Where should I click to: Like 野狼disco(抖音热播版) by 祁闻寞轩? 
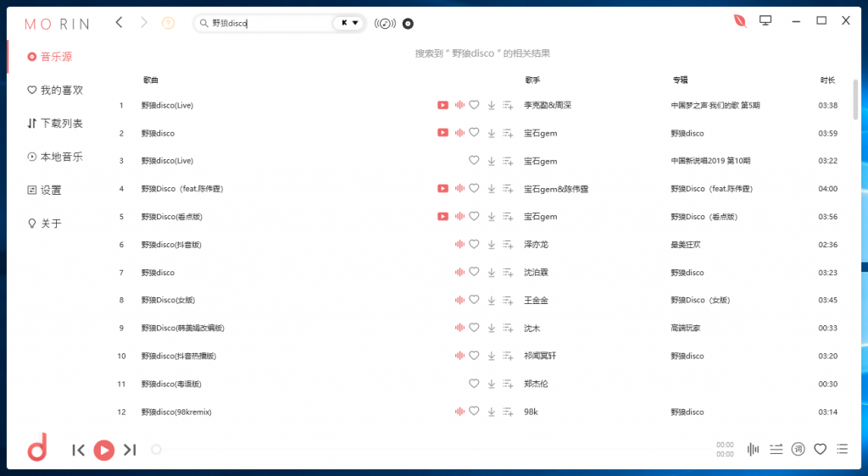(x=474, y=356)
